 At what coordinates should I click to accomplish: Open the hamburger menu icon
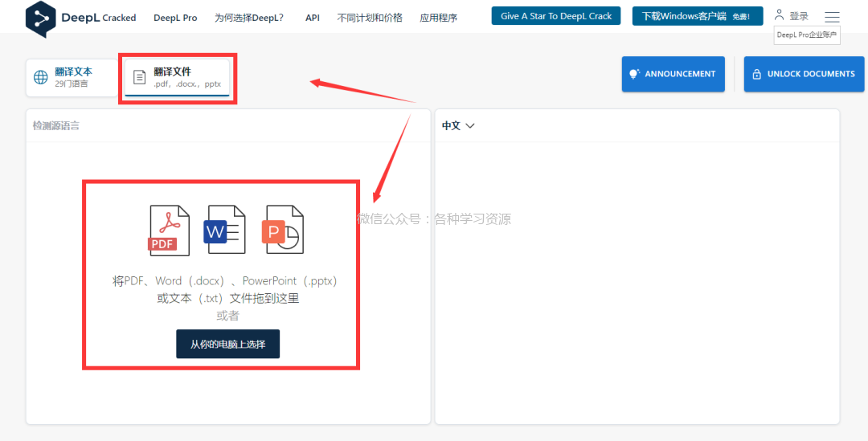832,17
